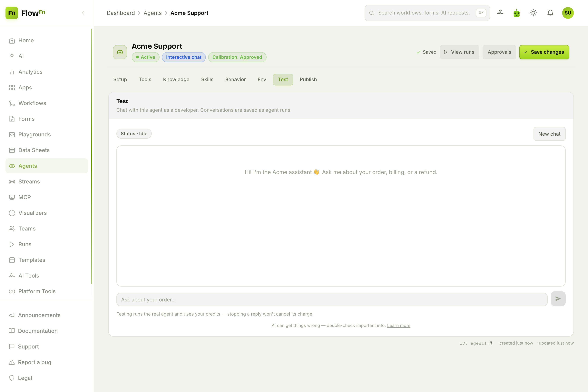This screenshot has width=588, height=392.
Task: Click the Status · Idle pill
Action: (x=134, y=134)
